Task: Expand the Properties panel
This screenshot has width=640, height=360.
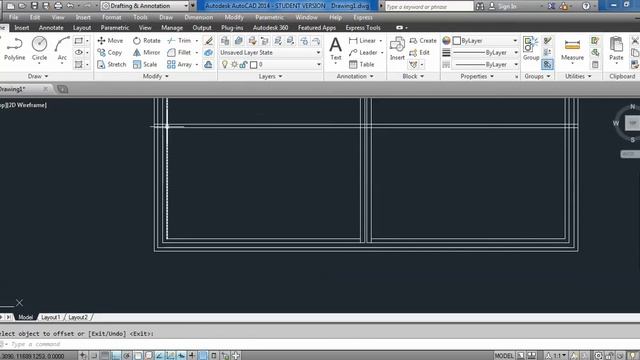Action: pos(477,76)
